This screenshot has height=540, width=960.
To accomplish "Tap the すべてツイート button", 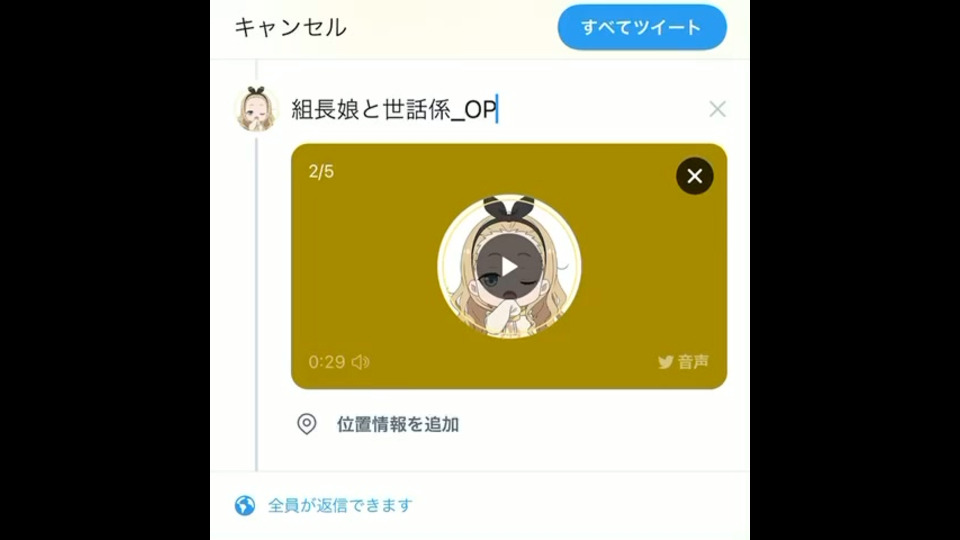I will pyautogui.click(x=642, y=27).
